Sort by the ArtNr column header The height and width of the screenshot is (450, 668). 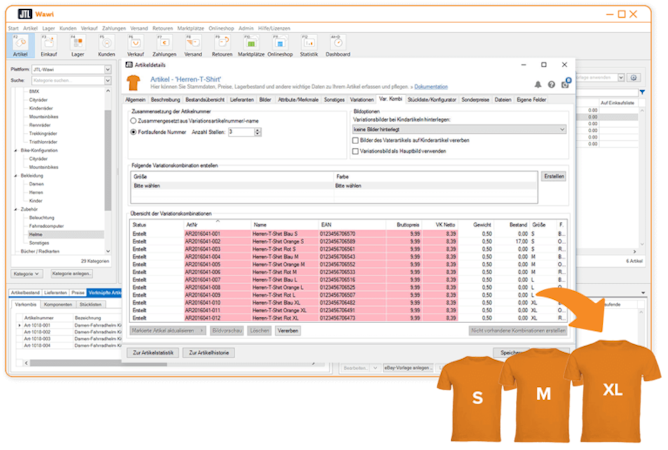217,225
